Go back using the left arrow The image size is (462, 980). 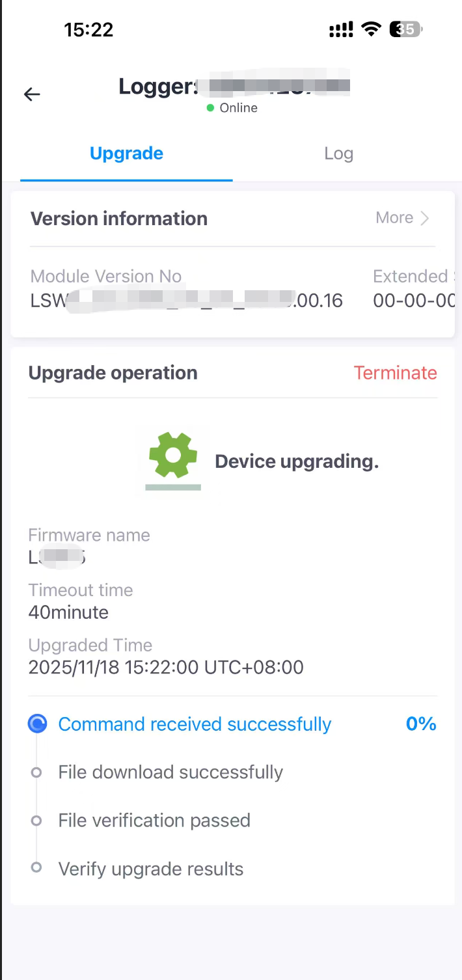(x=32, y=94)
